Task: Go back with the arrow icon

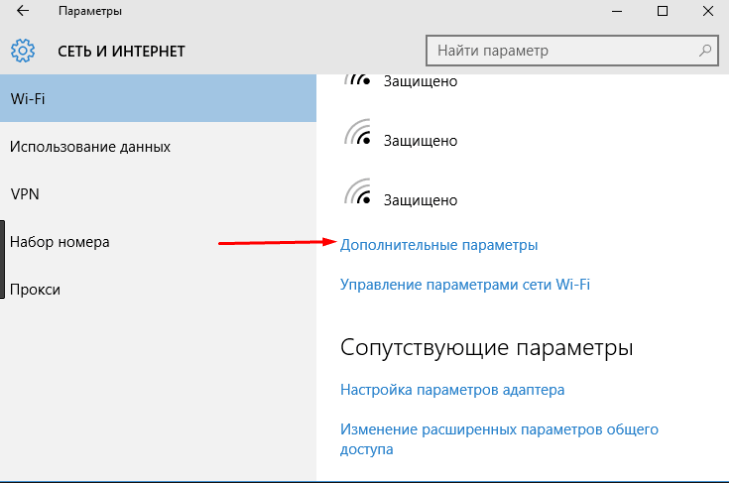Action: pyautogui.click(x=22, y=11)
